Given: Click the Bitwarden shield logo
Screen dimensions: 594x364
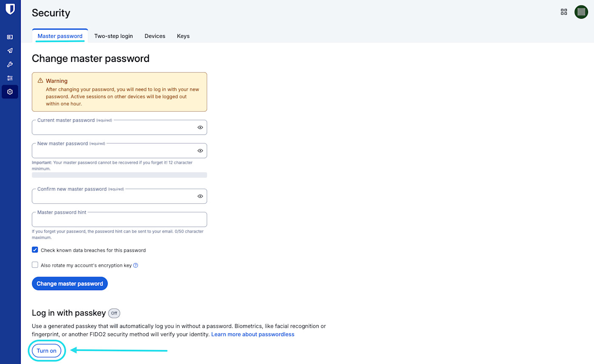Looking at the screenshot, I should point(10,8).
